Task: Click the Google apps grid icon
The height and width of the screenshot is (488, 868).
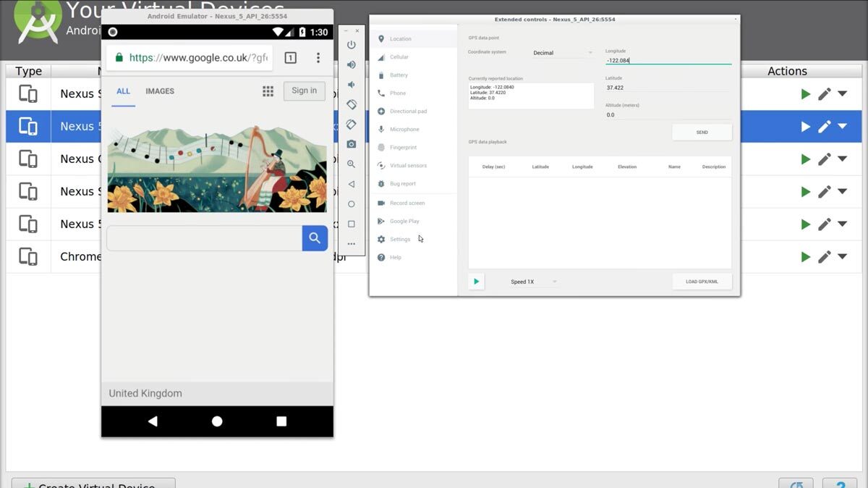Action: tap(268, 91)
